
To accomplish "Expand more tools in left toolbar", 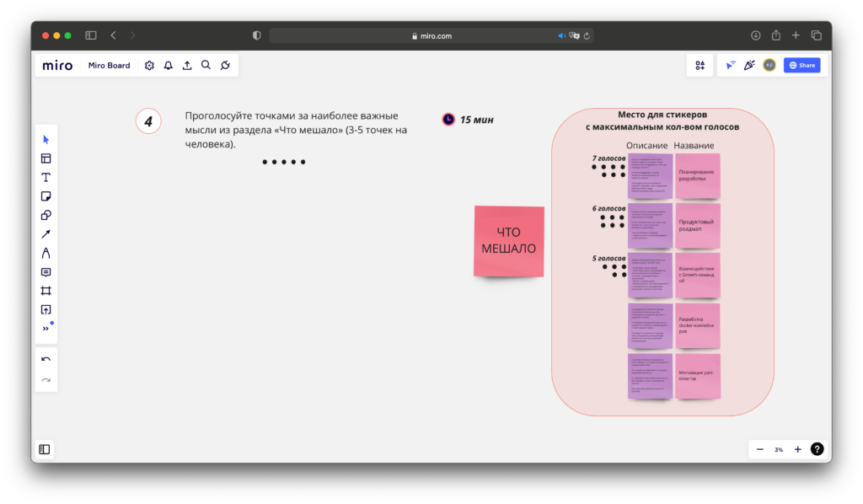I will 46,329.
